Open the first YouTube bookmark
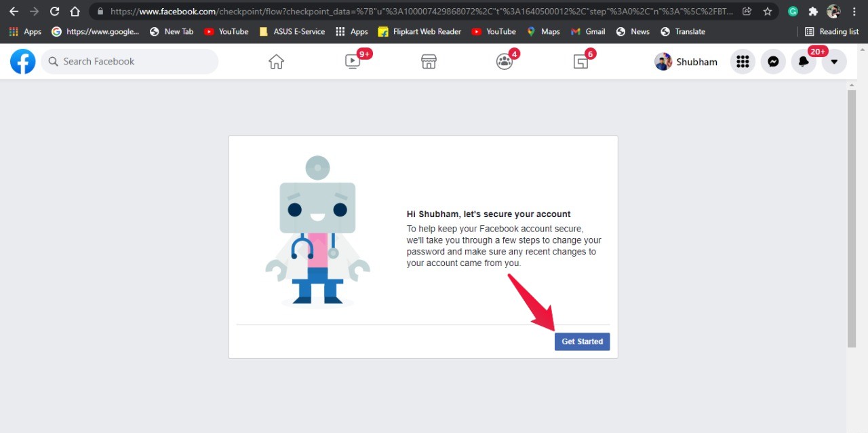 coord(226,31)
